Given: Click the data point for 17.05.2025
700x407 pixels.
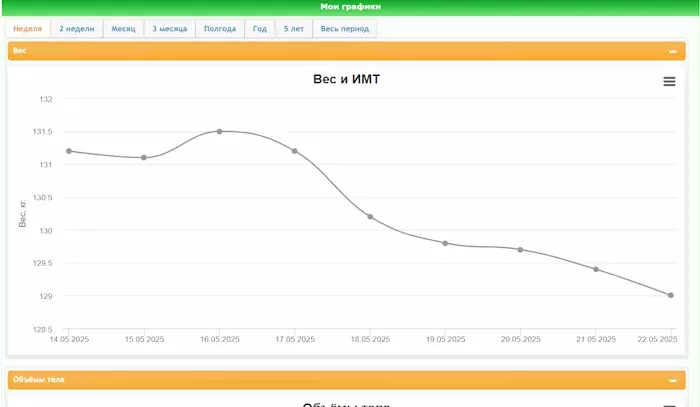Looking at the screenshot, I should pyautogui.click(x=295, y=151).
